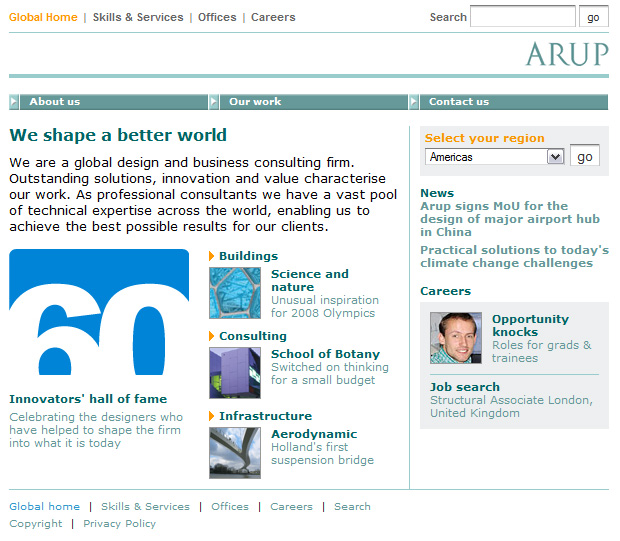Click the ARUP logo

[566, 53]
